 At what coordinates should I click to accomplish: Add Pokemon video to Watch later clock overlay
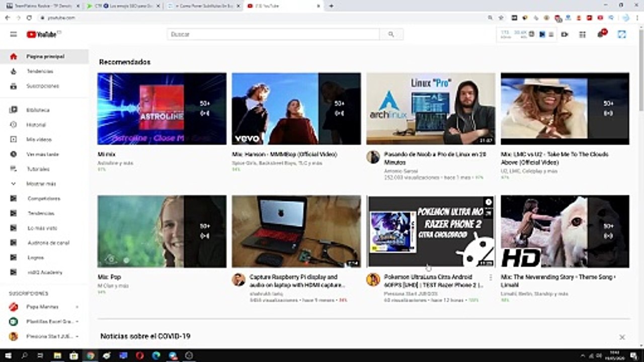488,202
